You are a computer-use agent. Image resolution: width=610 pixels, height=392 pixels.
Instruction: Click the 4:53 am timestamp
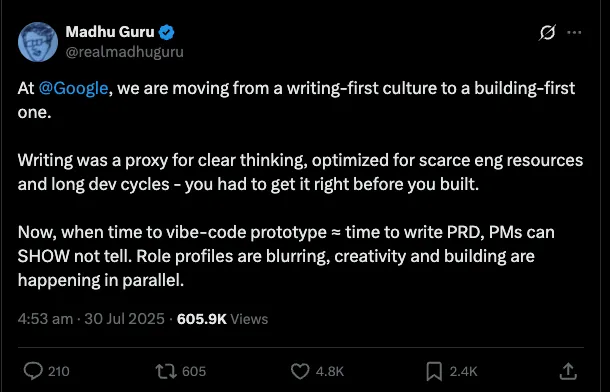45,319
